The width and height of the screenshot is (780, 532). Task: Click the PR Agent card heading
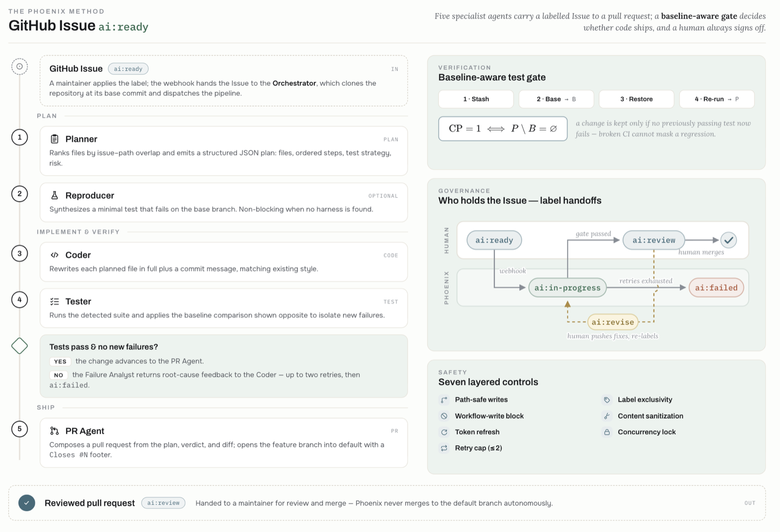coord(85,431)
